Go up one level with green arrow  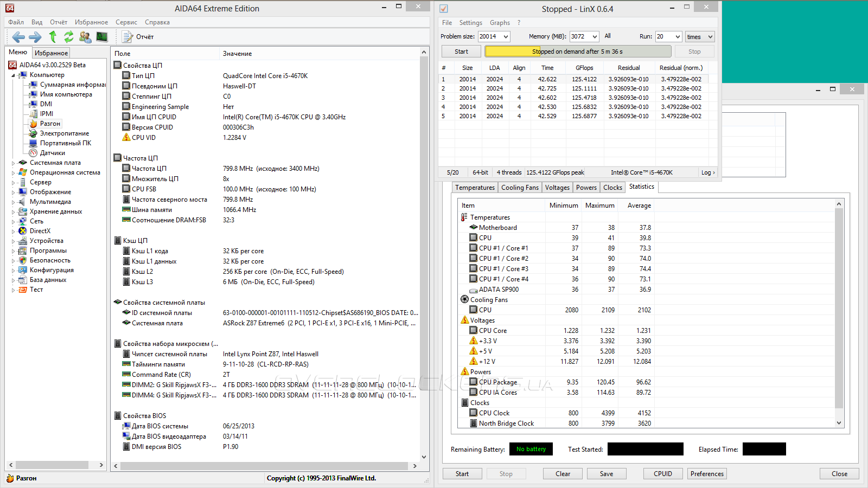(x=53, y=37)
